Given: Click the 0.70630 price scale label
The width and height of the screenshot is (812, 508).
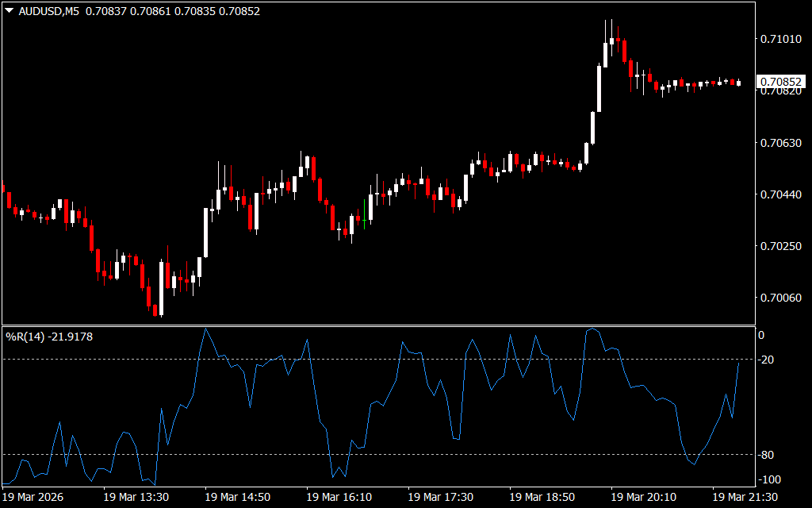Looking at the screenshot, I should point(780,143).
